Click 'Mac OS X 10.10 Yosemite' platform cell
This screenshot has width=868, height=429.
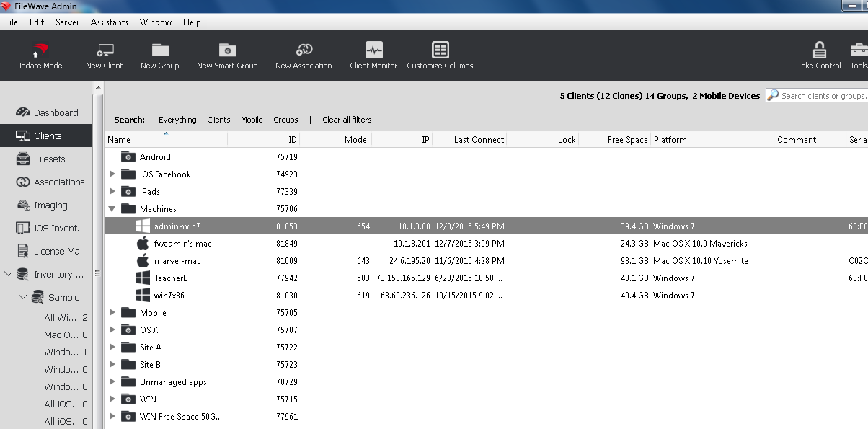pos(701,261)
